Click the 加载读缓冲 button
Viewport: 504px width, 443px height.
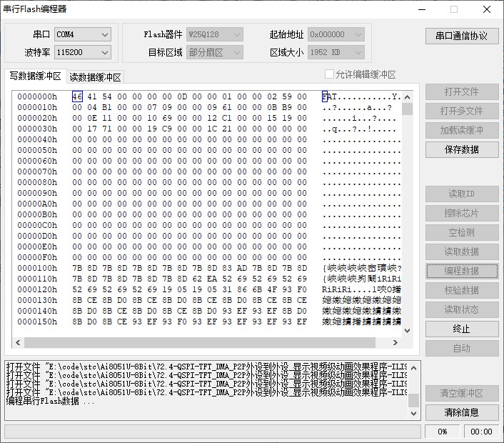pyautogui.click(x=462, y=130)
